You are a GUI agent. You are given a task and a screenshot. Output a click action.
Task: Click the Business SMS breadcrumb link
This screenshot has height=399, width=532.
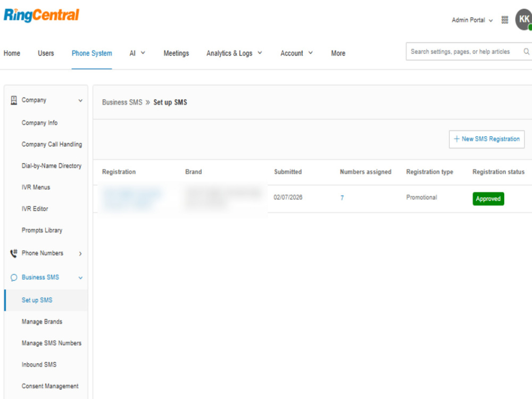122,102
